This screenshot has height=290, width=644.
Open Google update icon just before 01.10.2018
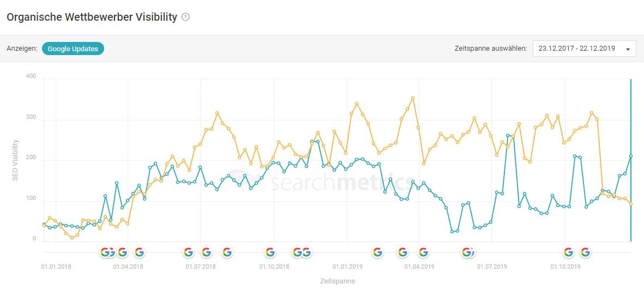coord(270,252)
